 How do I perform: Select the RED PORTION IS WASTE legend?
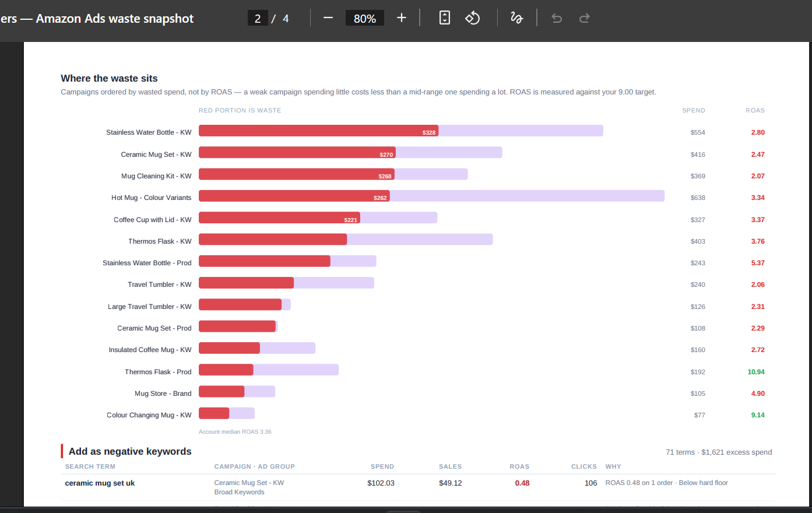click(x=240, y=110)
